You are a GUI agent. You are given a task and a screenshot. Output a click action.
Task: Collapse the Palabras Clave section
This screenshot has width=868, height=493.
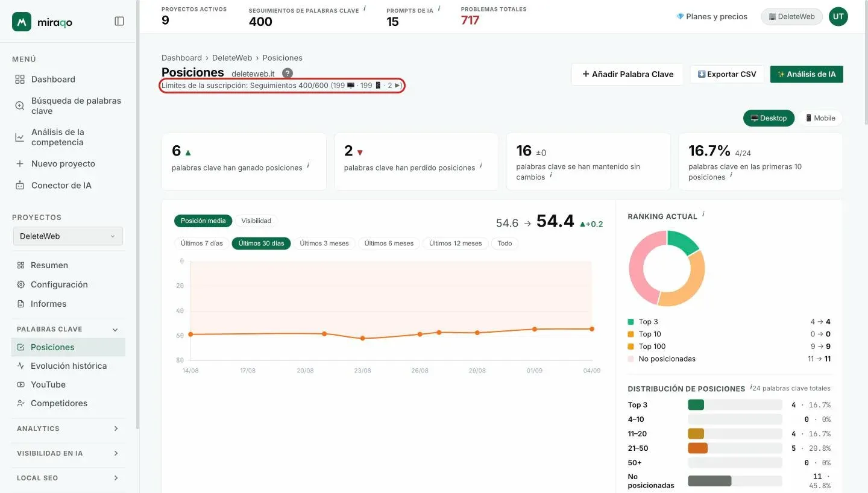[x=115, y=330]
